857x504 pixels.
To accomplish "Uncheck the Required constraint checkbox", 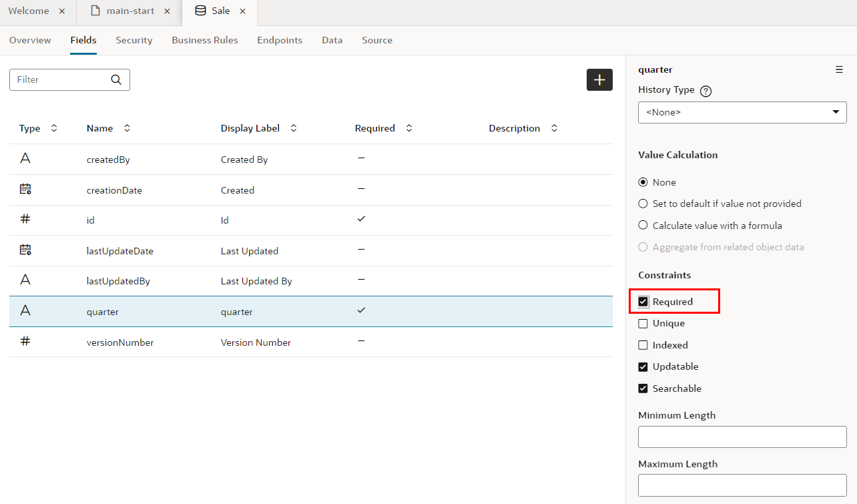I will pyautogui.click(x=643, y=302).
